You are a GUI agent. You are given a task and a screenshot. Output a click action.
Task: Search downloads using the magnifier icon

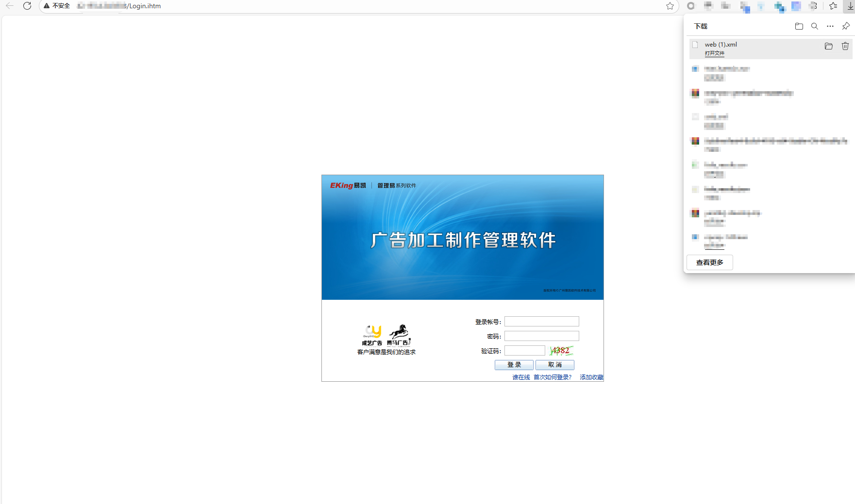[x=814, y=26]
